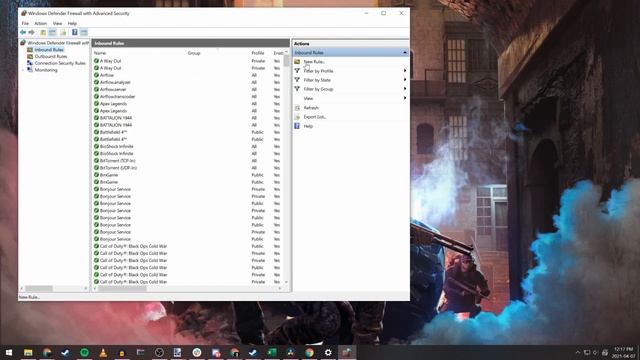Click the Monitoring tree icon
Screen dimensions: 640x360
click(x=30, y=70)
